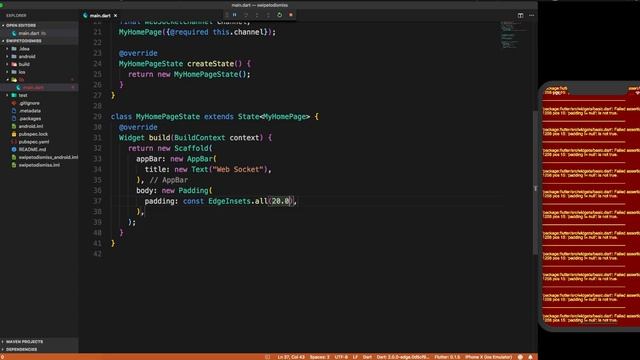Grab the debug toolbar drag handle

(227, 15)
